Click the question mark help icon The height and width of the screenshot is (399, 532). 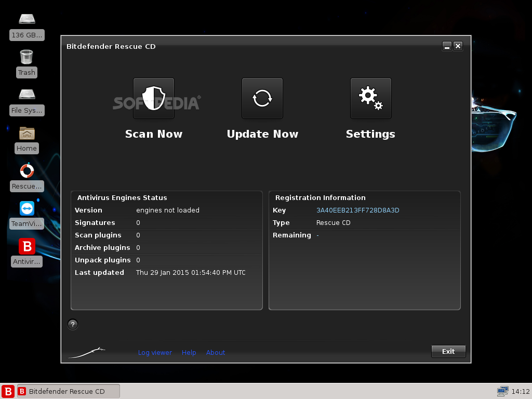73,324
